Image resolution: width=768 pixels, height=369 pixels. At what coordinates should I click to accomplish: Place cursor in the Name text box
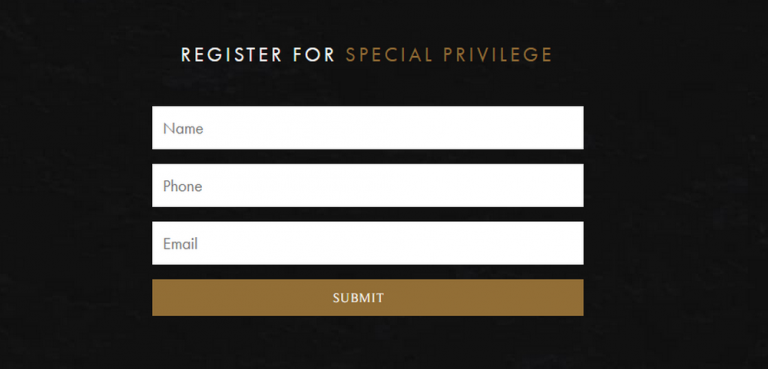[367, 127]
